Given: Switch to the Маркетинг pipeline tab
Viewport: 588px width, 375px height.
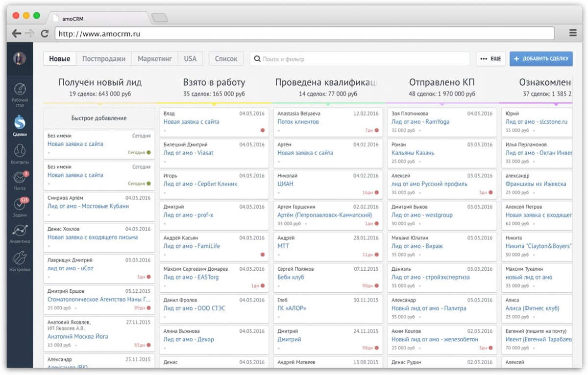Looking at the screenshot, I should click(154, 59).
